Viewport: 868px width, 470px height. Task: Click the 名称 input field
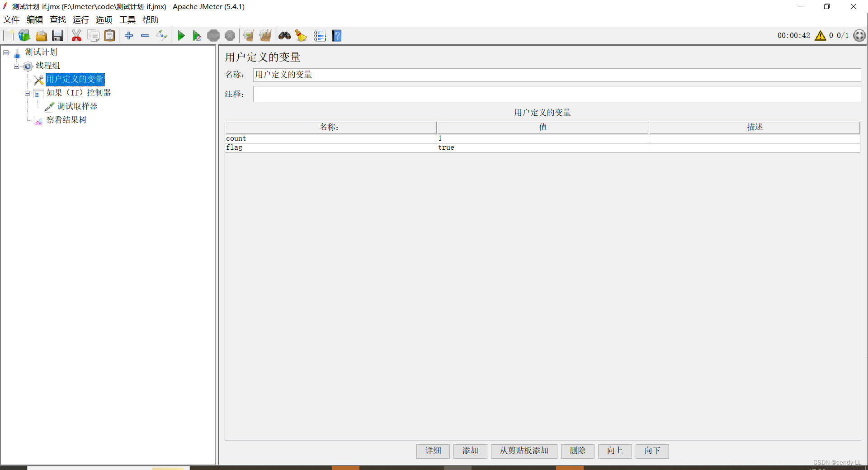tap(557, 75)
